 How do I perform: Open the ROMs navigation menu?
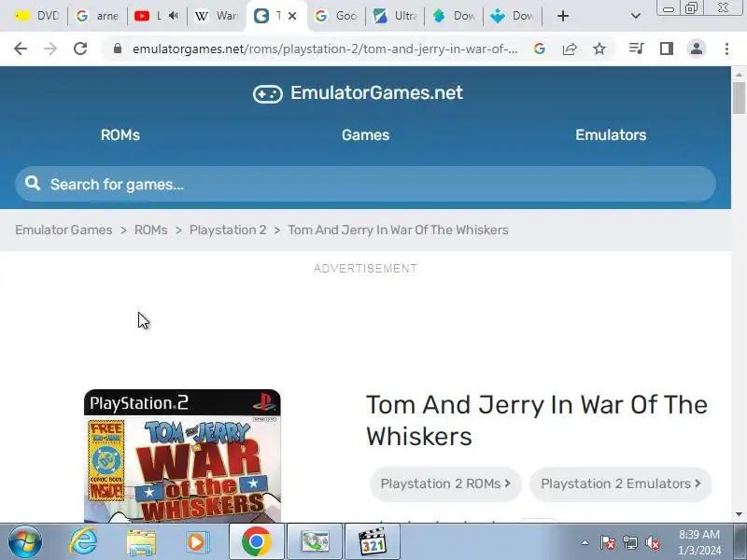click(120, 135)
